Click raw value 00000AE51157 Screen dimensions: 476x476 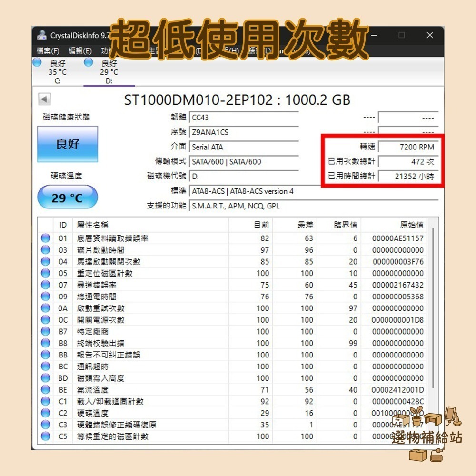pos(397,238)
